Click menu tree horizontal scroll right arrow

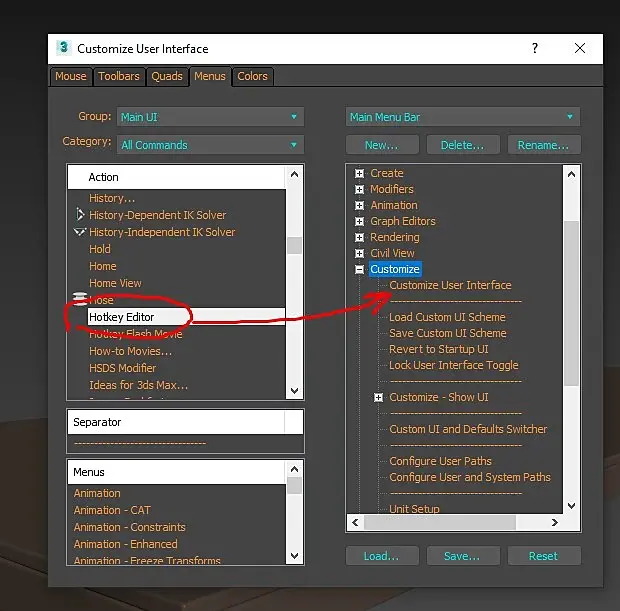pyautogui.click(x=555, y=522)
